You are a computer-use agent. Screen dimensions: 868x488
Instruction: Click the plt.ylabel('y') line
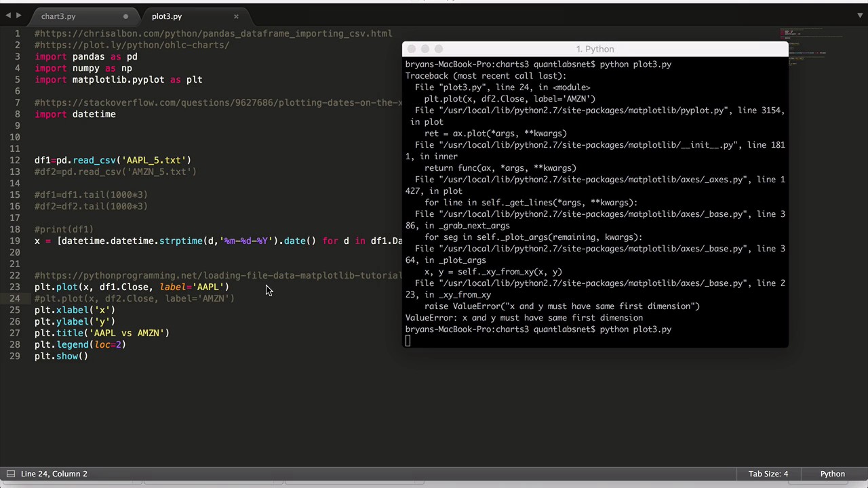click(75, 322)
